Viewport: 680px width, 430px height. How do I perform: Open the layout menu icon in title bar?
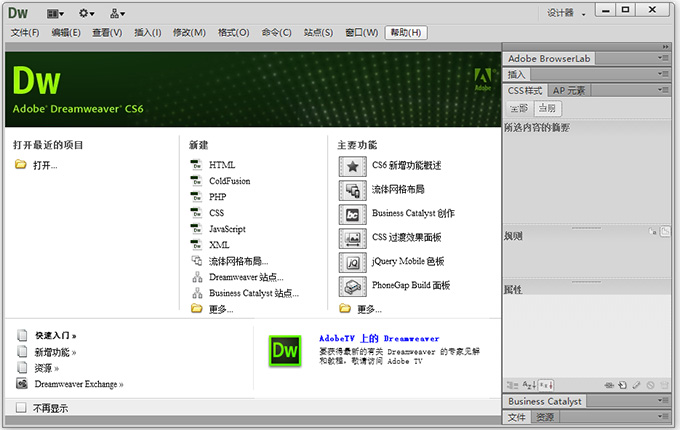[55, 14]
